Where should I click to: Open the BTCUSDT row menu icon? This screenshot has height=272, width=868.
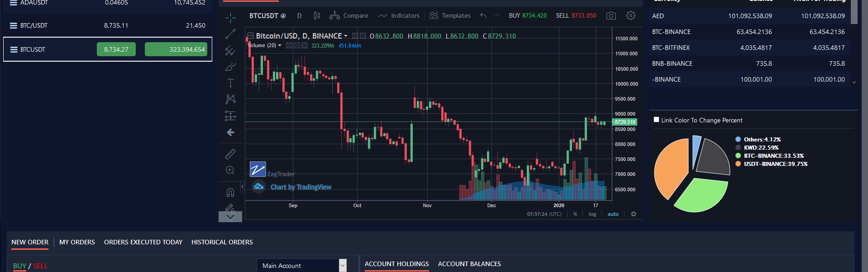pos(14,50)
